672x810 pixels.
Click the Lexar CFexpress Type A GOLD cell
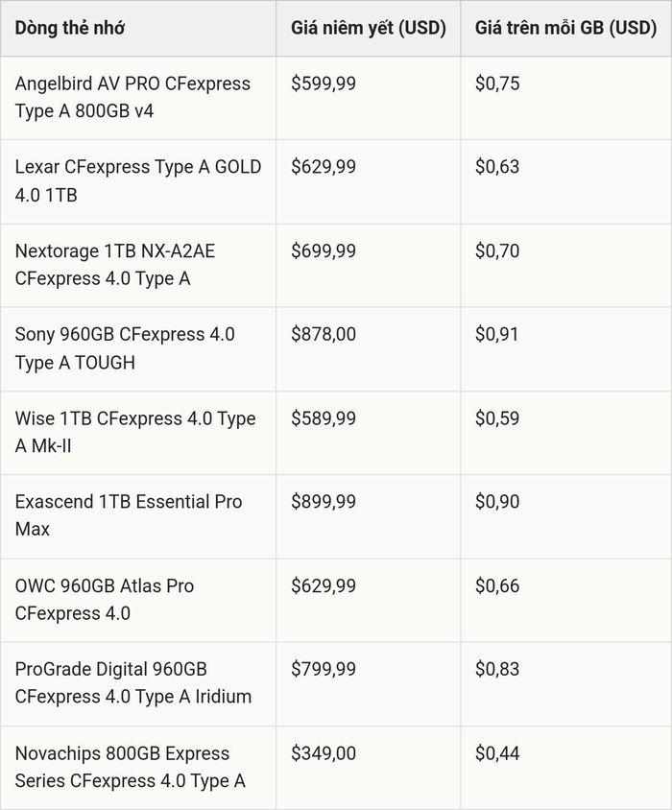click(x=138, y=180)
